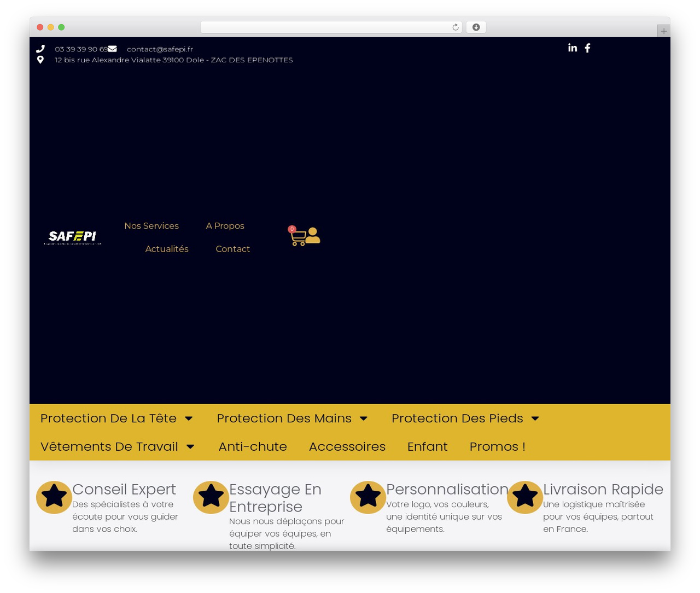The image size is (700, 593).
Task: Select the Anti-chute category
Action: pos(253,446)
